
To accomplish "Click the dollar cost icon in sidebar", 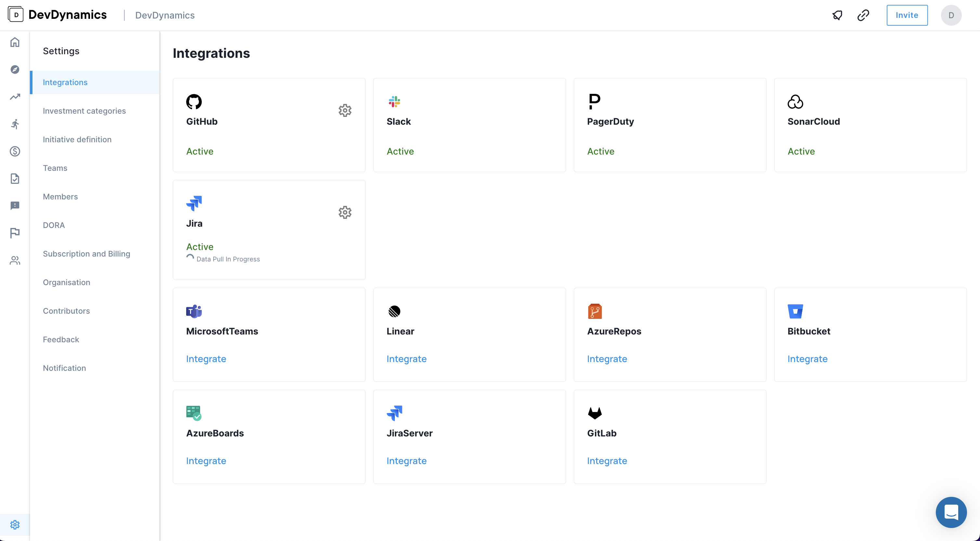I will point(15,151).
